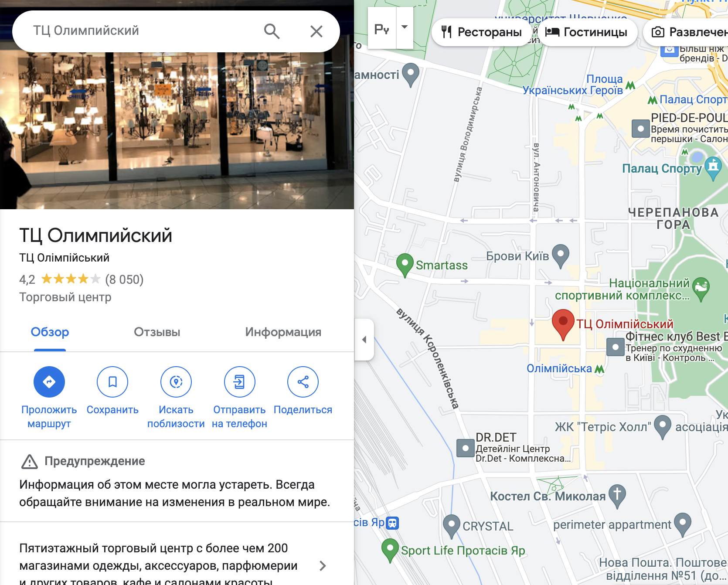Image resolution: width=728 pixels, height=585 pixels.
Task: Click the share icon
Action: (303, 382)
